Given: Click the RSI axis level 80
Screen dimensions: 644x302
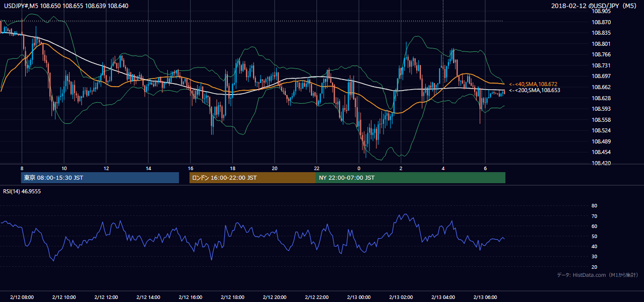Looking at the screenshot, I should [594, 206].
